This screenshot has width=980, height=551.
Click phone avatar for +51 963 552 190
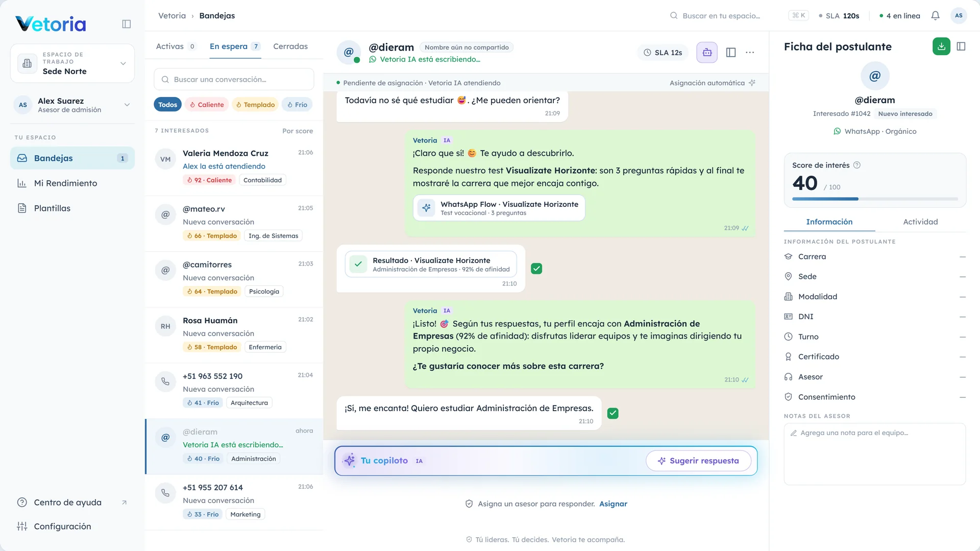pyautogui.click(x=165, y=381)
